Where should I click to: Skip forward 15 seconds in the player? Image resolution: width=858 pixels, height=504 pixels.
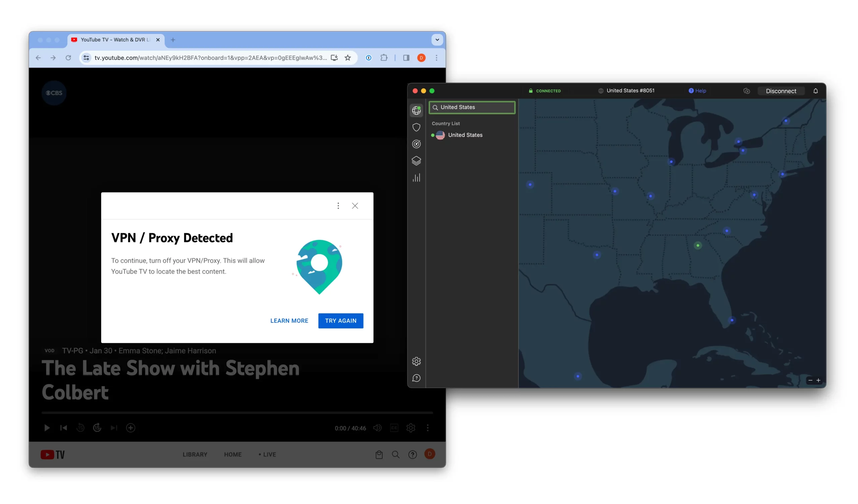coord(97,428)
